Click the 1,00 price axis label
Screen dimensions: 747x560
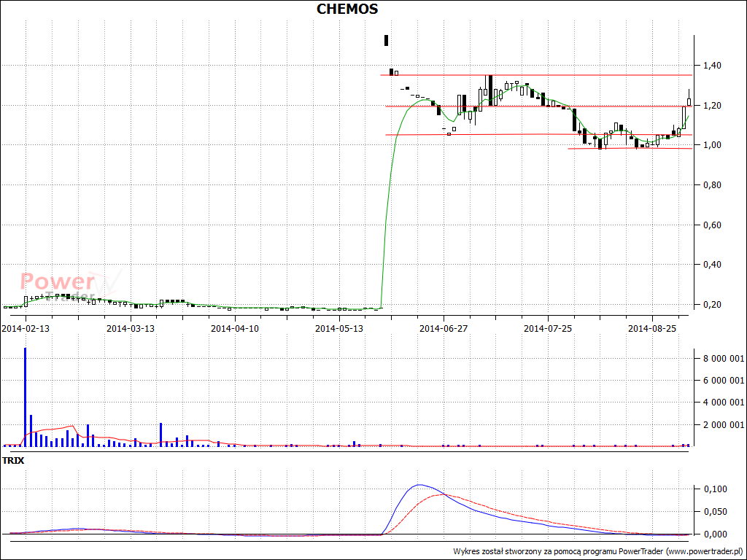712,145
